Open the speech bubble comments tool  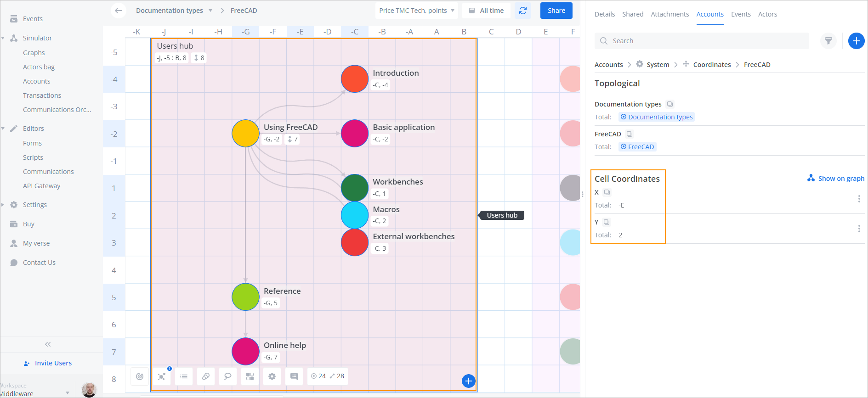click(228, 376)
